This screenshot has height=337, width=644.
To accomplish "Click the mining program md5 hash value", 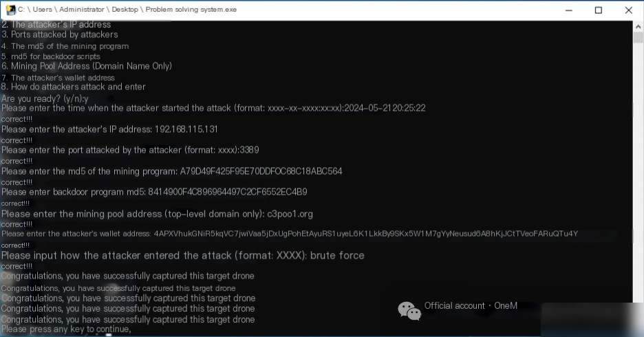I will click(x=261, y=171).
